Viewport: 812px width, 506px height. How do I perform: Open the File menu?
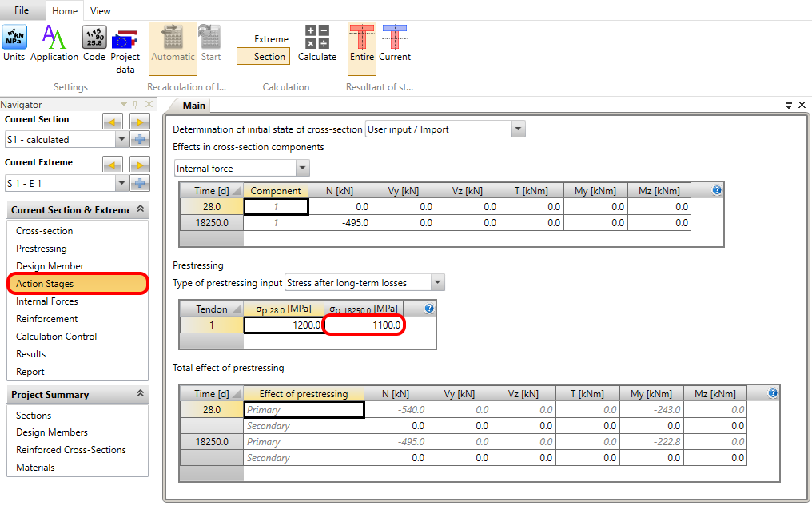point(22,10)
